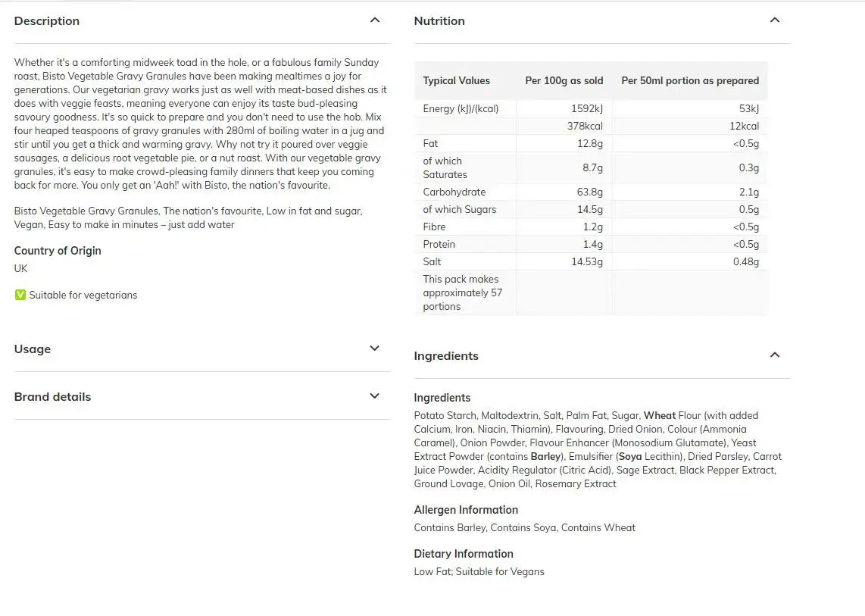
Task: Click 'Per 50ml portion as prepared' header
Action: [x=690, y=81]
